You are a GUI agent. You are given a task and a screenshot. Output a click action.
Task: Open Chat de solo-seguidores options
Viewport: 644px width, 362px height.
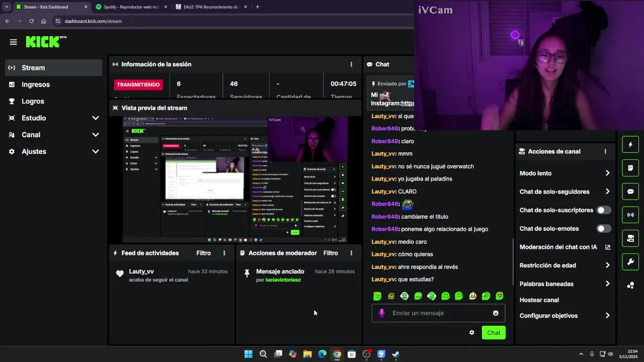[565, 192]
